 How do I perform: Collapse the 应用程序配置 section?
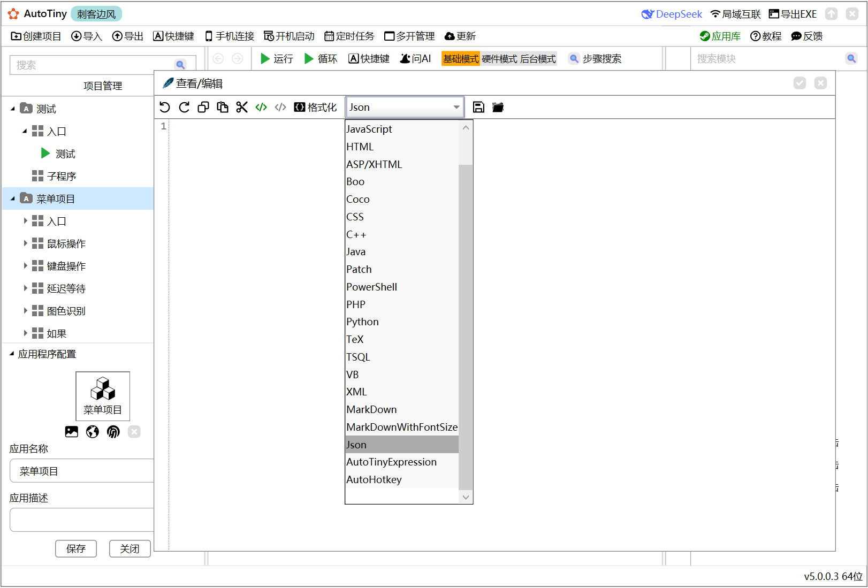12,354
